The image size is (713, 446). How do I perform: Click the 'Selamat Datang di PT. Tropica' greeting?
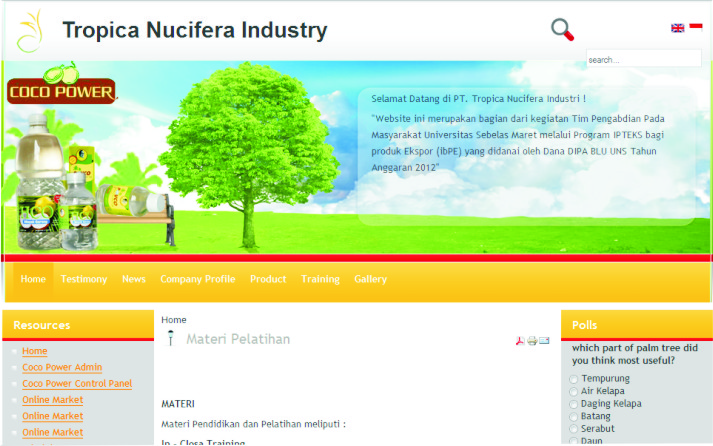(478, 99)
